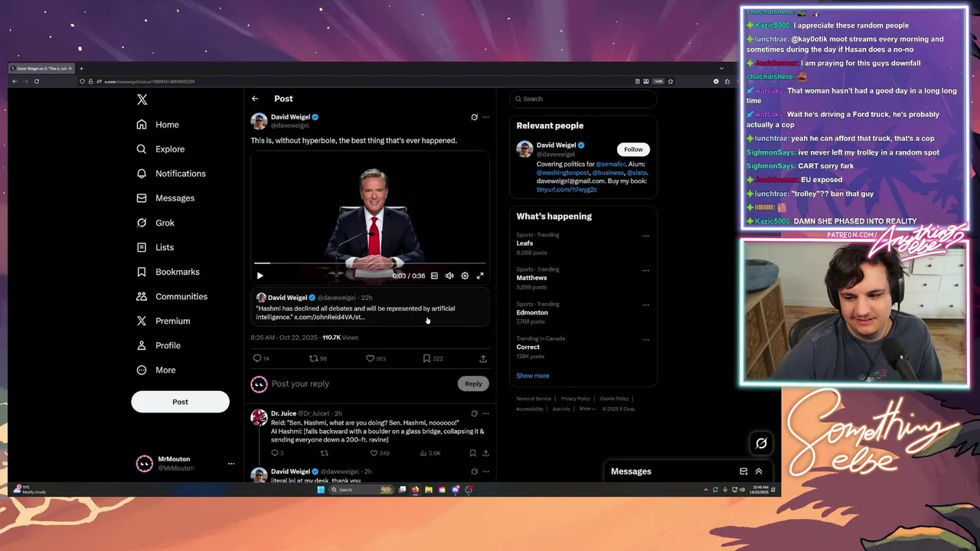Open Lists in sidebar
The width and height of the screenshot is (980, 551).
(155, 247)
